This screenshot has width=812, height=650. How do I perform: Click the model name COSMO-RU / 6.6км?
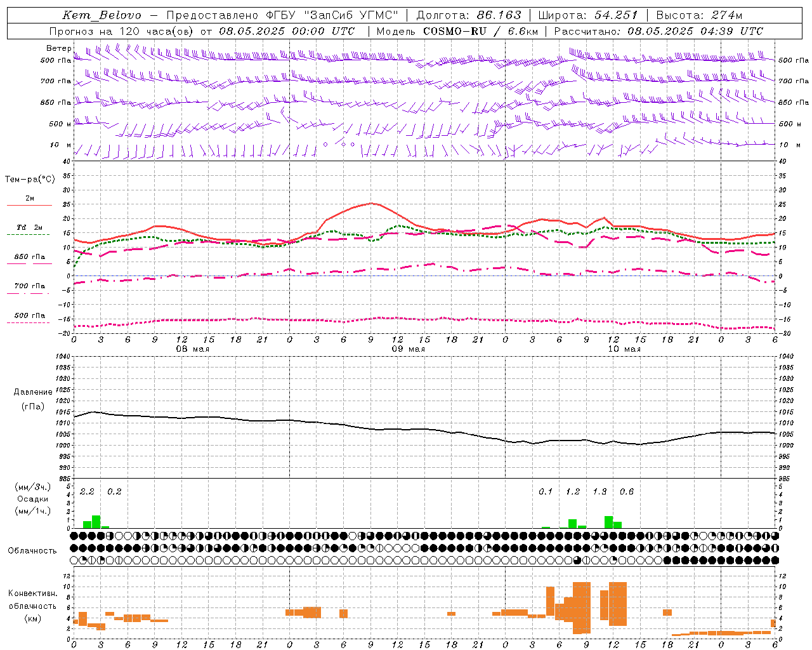tap(481, 31)
